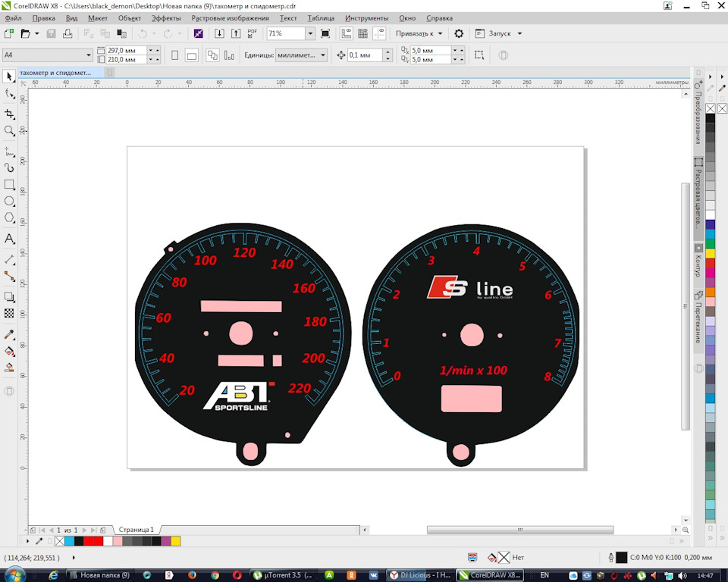
Task: Toggle Show Rulers button
Action: coord(346,33)
